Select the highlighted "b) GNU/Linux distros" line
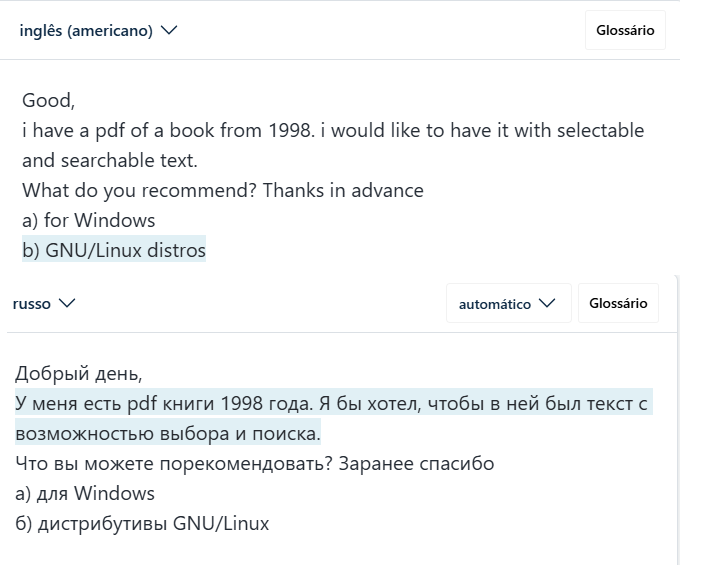This screenshot has width=716, height=565. pyautogui.click(x=114, y=250)
